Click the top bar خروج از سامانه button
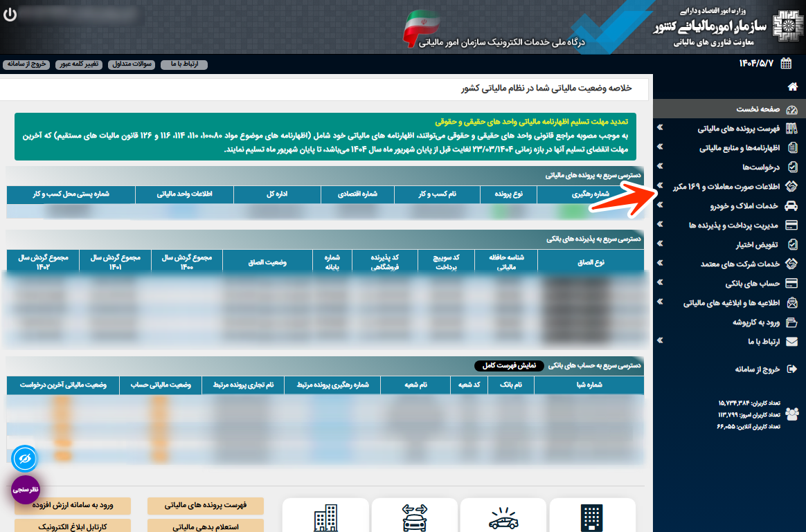806x532 pixels. click(x=26, y=64)
